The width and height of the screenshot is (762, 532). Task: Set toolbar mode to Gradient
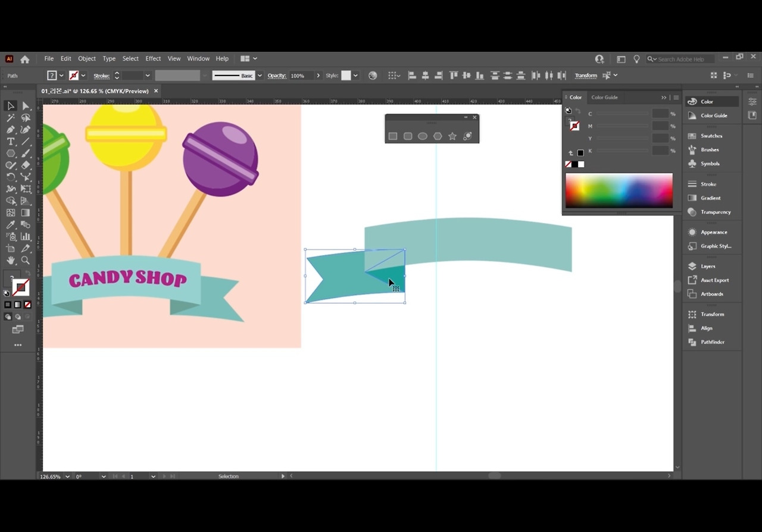(x=18, y=305)
